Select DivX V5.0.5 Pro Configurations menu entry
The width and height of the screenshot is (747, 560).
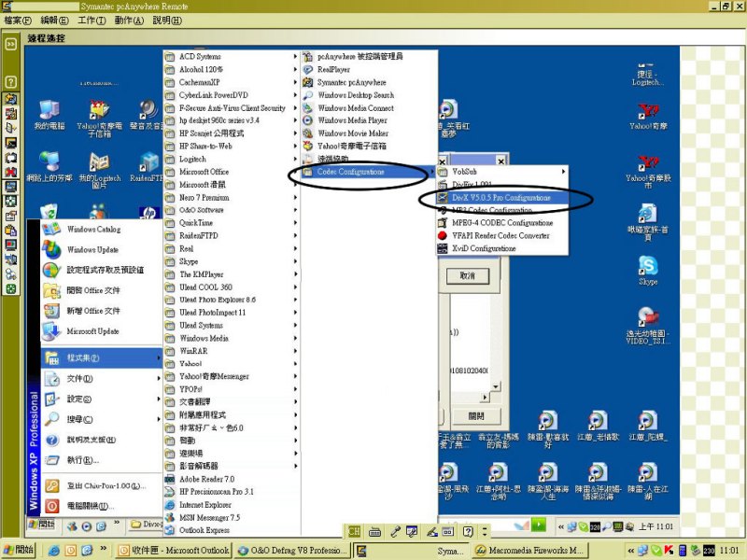502,197
